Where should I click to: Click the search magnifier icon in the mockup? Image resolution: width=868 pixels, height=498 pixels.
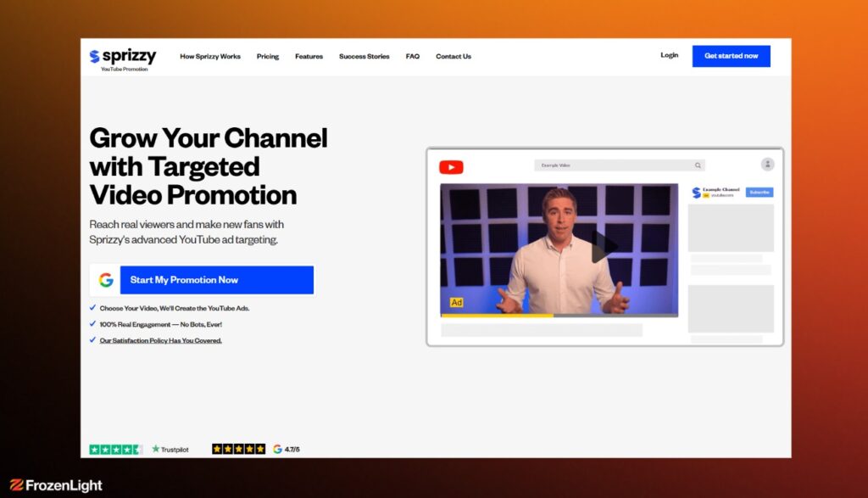[698, 165]
